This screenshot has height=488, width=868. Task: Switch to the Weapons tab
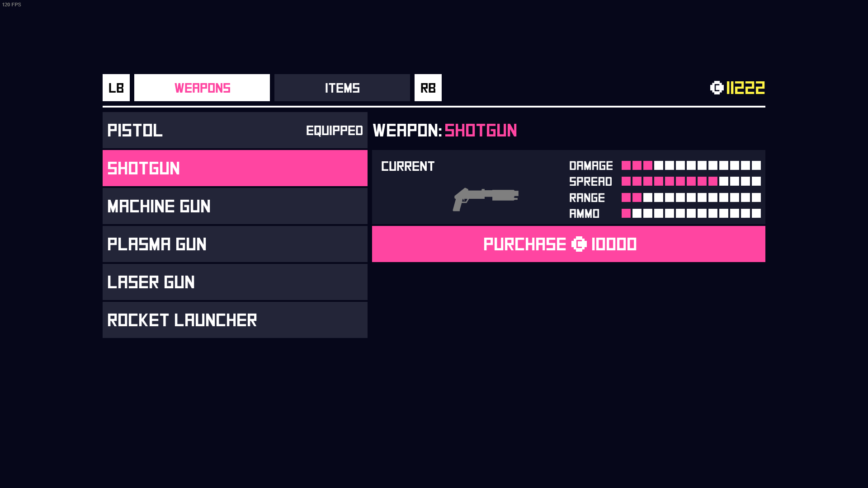202,88
